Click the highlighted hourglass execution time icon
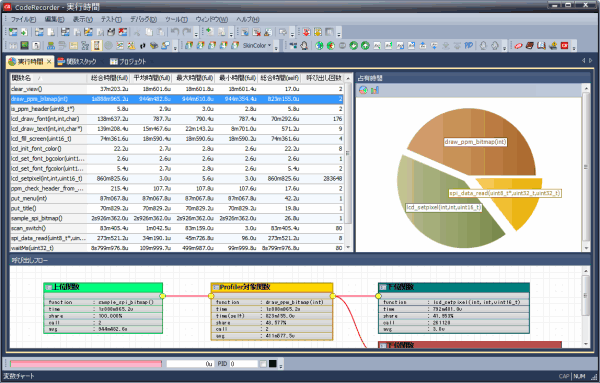 96,46
